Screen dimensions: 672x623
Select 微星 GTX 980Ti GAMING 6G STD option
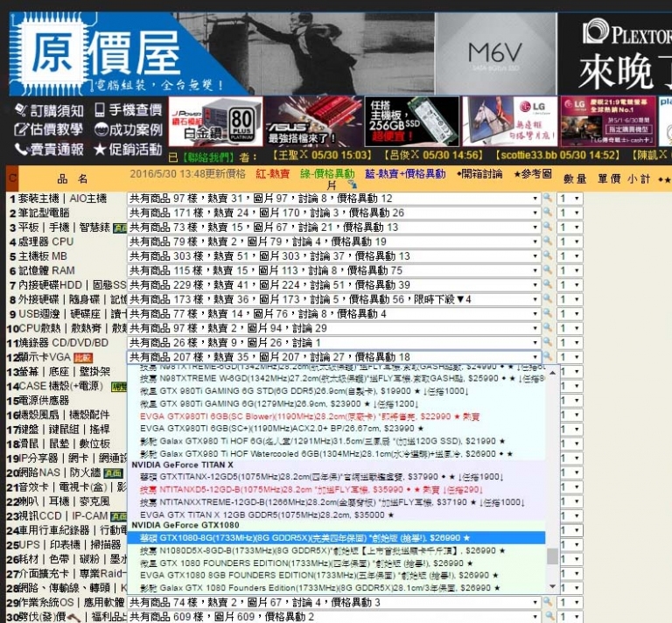pyautogui.click(x=336, y=391)
